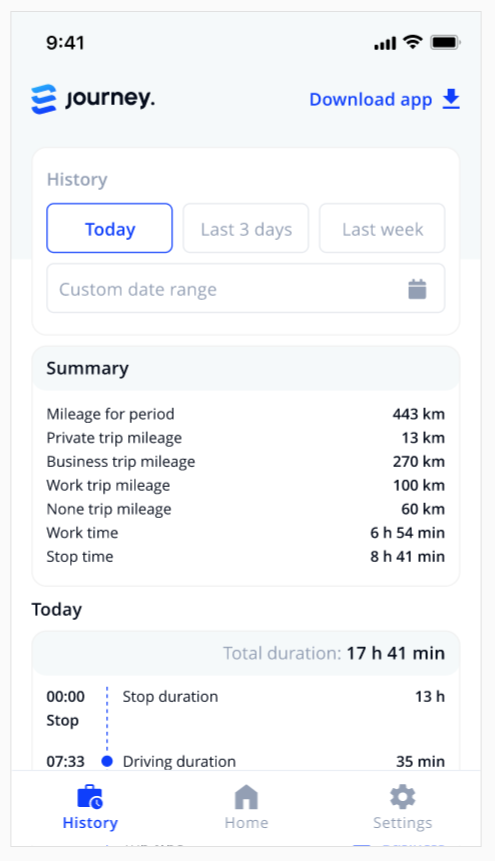Open the calendar icon in date range
495x861 pixels.
[x=418, y=289]
